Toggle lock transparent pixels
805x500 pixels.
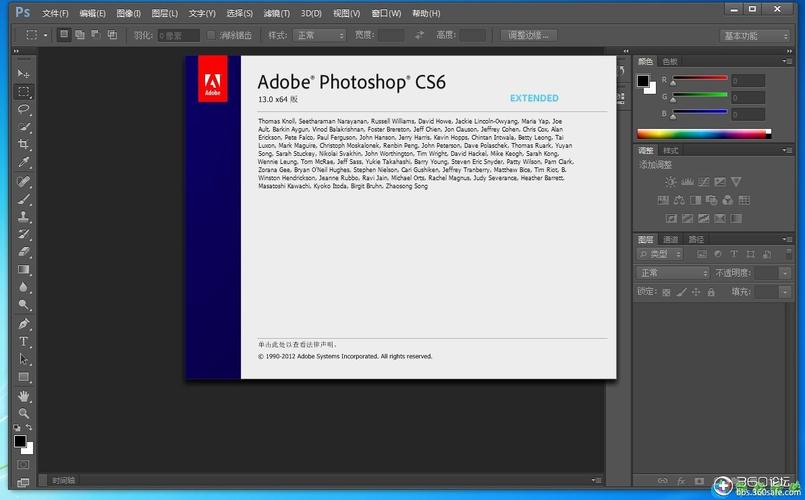tap(666, 292)
